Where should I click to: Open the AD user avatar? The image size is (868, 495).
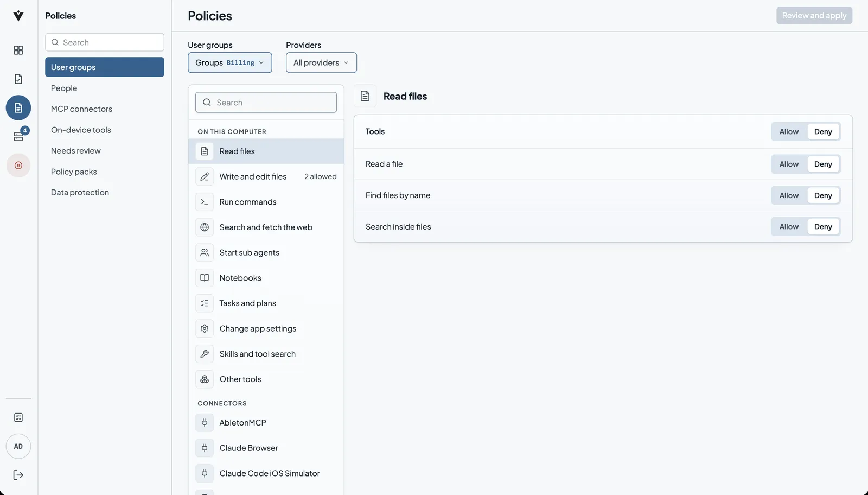pos(18,447)
